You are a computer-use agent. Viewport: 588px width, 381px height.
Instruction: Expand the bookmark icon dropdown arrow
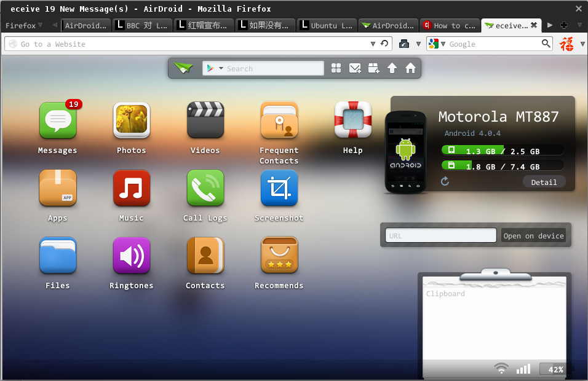pos(418,44)
